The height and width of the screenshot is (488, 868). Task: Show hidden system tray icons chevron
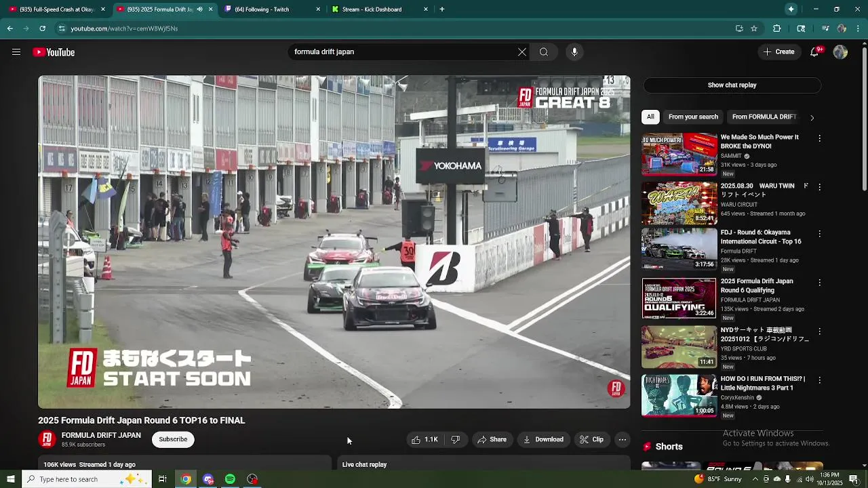(755, 479)
